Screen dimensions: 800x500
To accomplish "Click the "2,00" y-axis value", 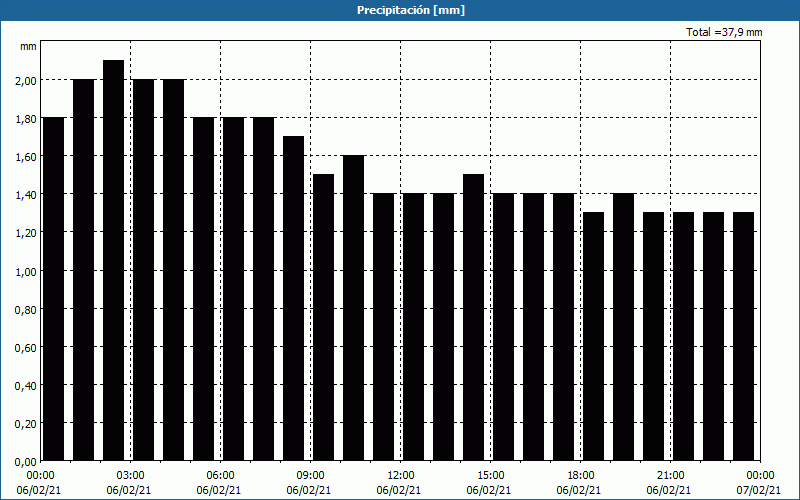I will tap(26, 80).
